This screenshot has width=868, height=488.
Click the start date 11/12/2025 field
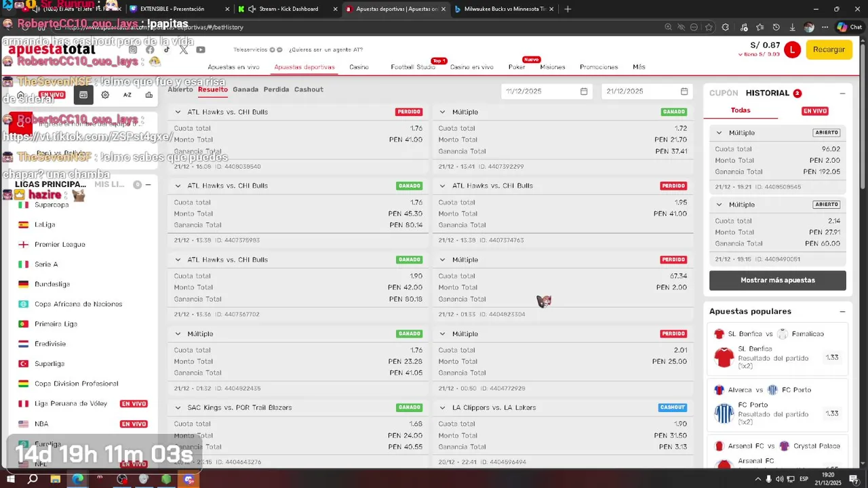tap(547, 91)
